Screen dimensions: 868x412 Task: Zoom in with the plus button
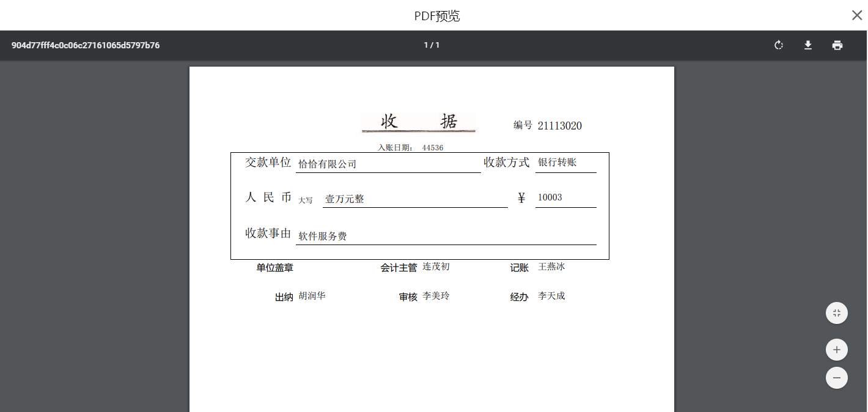(x=836, y=350)
